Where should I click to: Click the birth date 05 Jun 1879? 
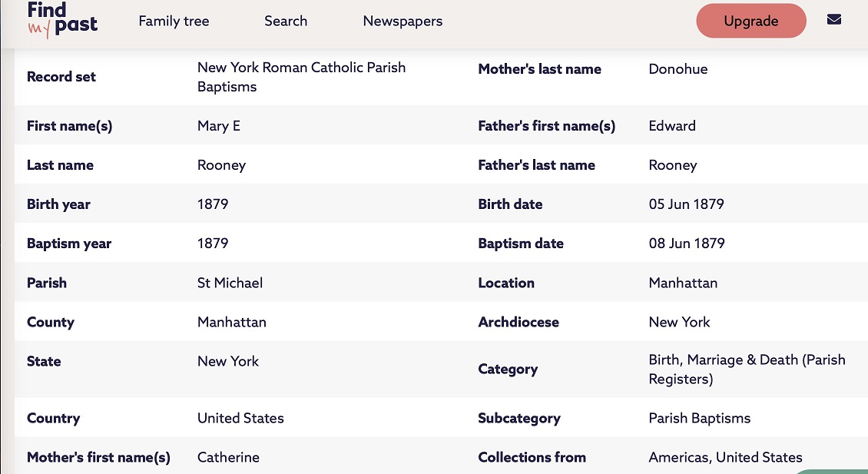[x=686, y=204]
